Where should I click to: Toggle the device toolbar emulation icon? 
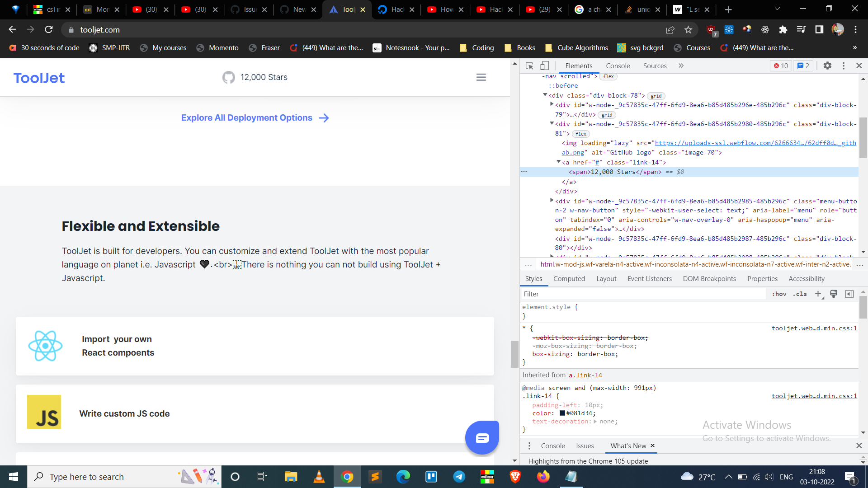[x=544, y=66]
